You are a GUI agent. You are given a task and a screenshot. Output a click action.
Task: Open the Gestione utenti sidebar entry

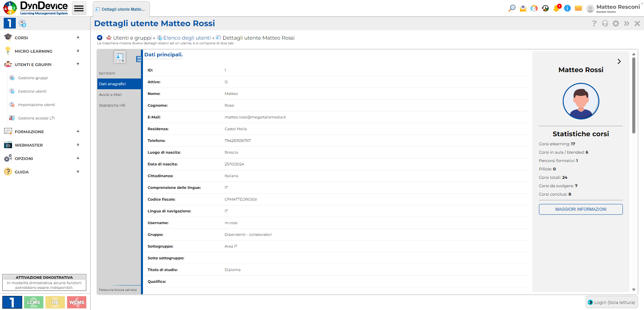[x=32, y=91]
